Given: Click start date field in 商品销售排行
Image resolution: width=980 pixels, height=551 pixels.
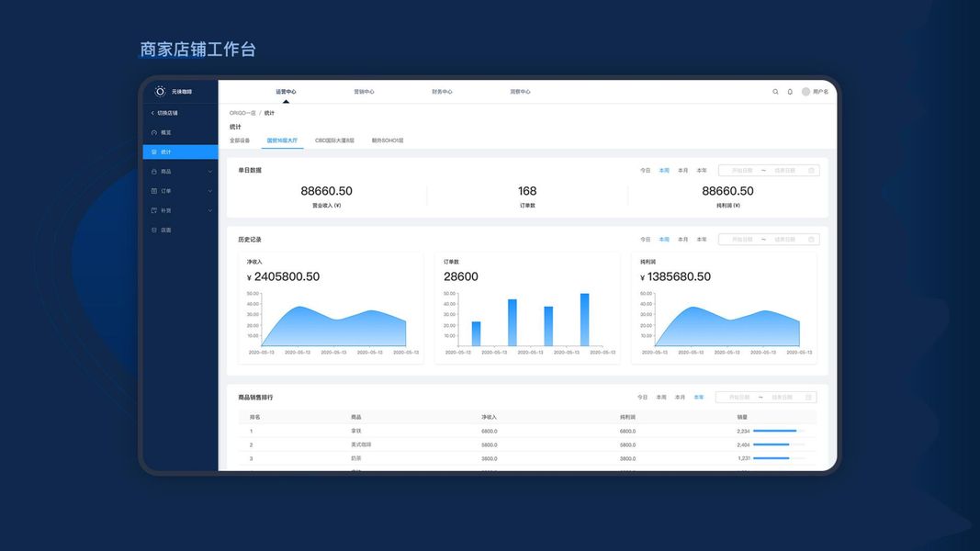Looking at the screenshot, I should [x=738, y=398].
